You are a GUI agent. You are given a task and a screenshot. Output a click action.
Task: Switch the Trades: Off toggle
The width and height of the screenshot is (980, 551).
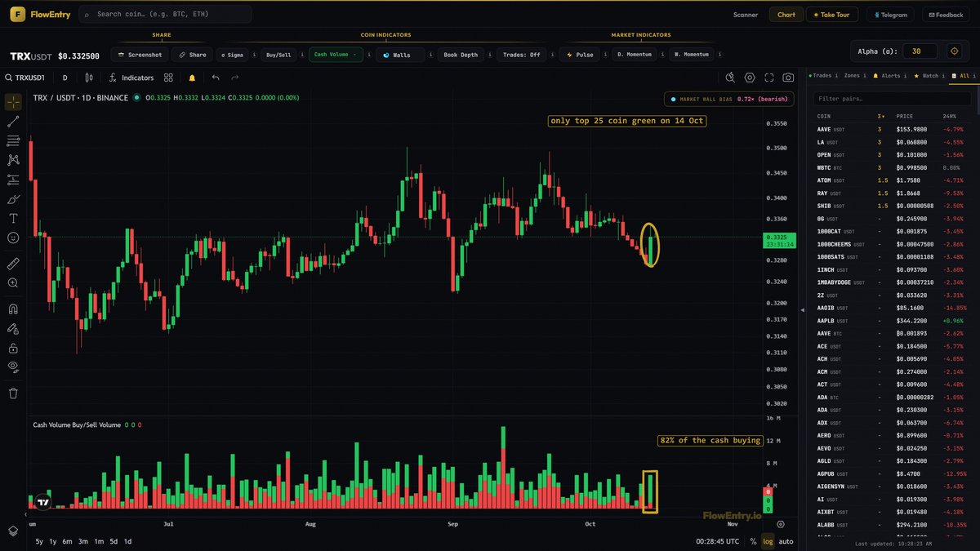521,55
